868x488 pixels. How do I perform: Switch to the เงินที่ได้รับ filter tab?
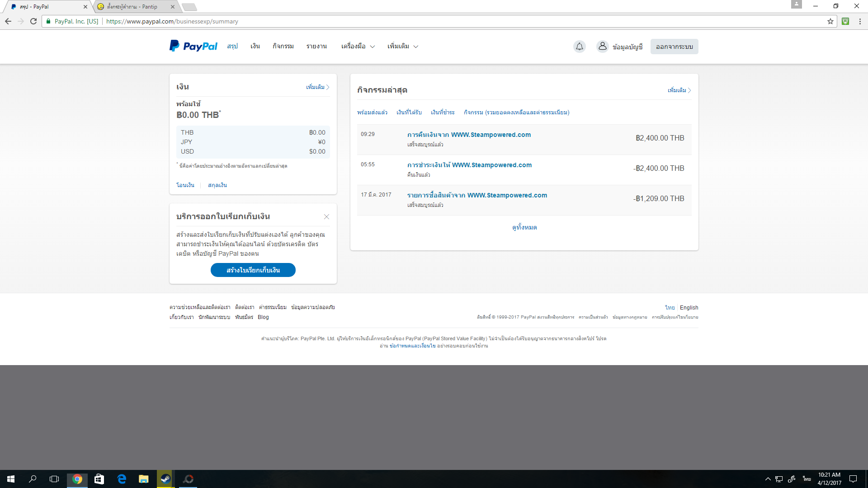point(409,113)
